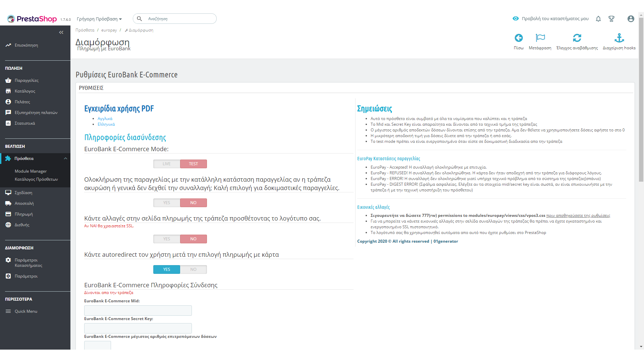Open the notifications bell icon

click(x=598, y=19)
